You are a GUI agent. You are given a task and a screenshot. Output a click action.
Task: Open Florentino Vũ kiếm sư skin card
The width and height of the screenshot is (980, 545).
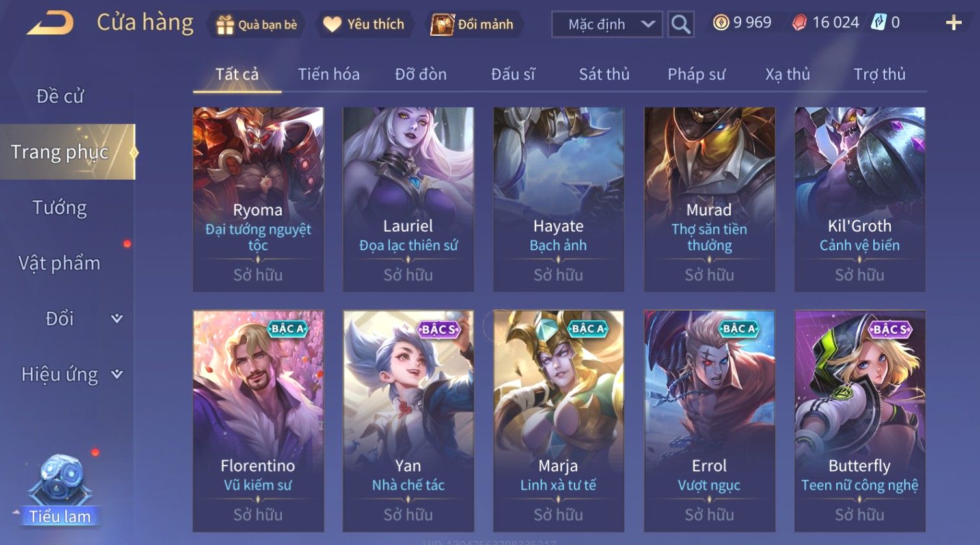258,421
